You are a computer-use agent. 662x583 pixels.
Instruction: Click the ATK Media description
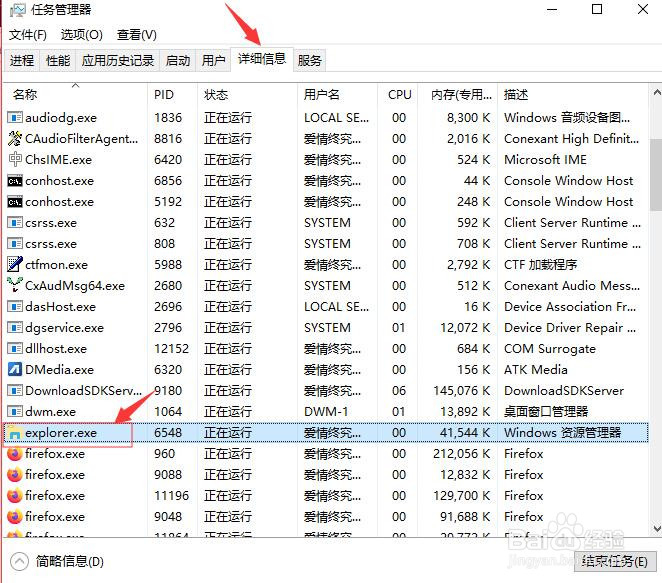click(536, 369)
